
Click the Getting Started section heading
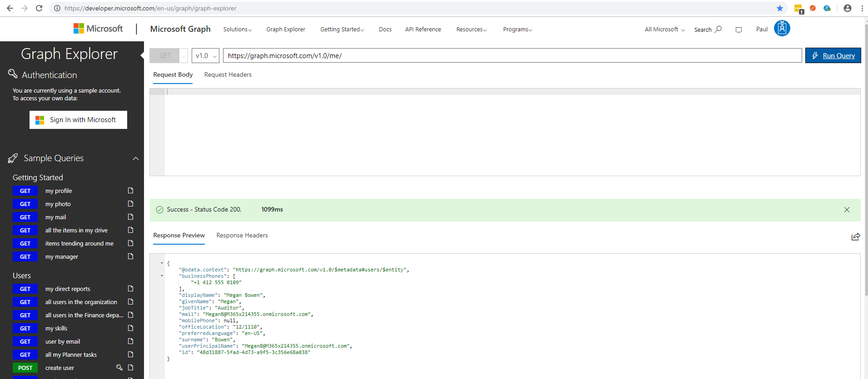point(38,177)
